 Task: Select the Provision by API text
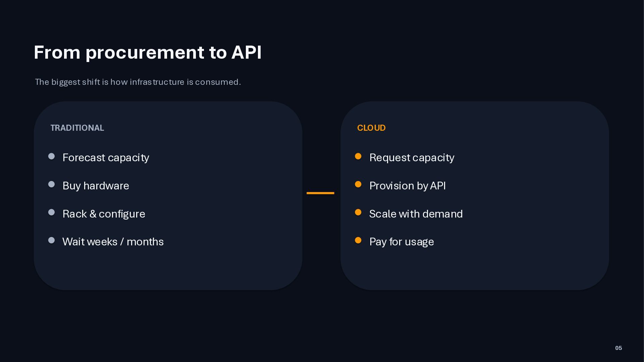coord(408,186)
